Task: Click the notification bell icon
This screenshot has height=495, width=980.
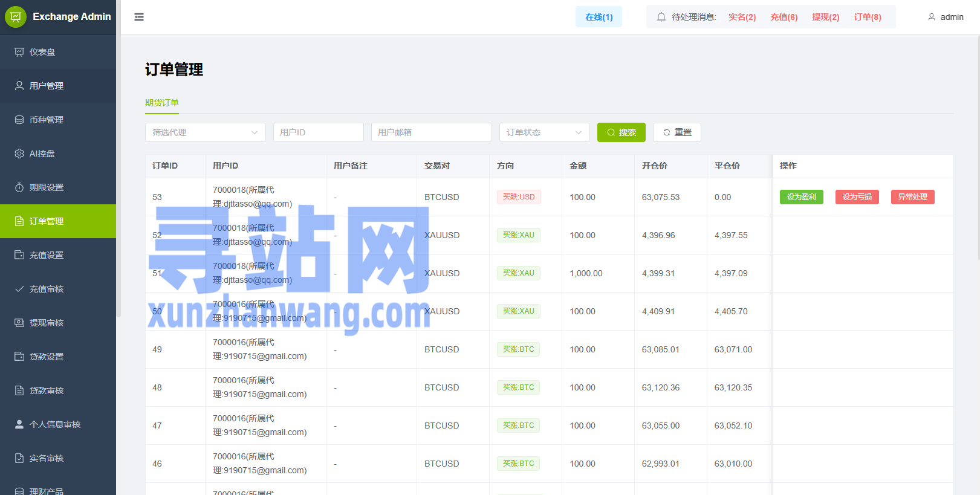Action: 661,17
